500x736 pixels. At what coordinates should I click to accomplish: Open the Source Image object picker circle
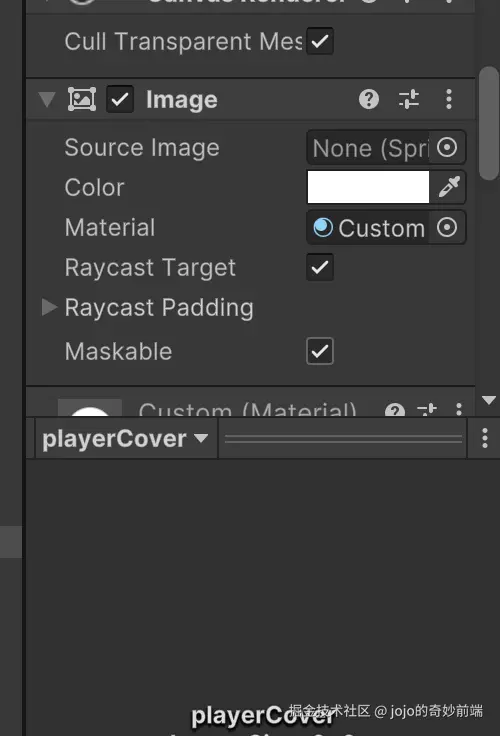click(x=447, y=148)
